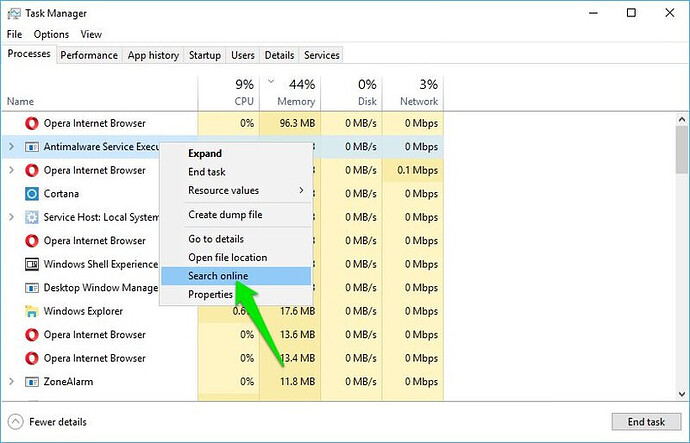
Task: Select the Windows Shell Experience process name
Action: (101, 264)
